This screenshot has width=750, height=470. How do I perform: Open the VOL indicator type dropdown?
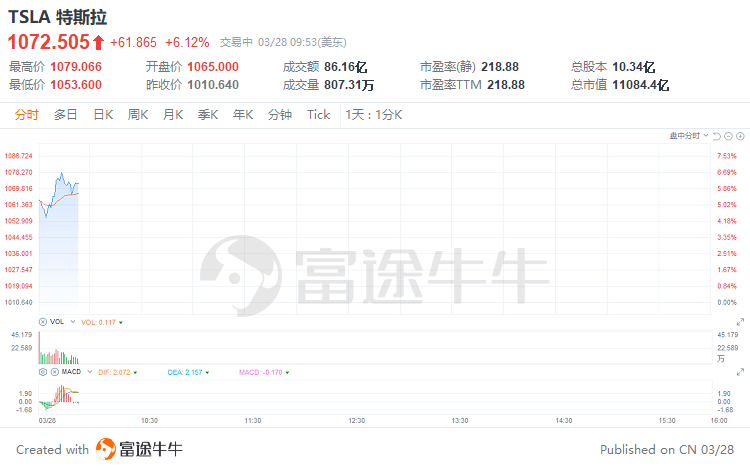pos(73,322)
